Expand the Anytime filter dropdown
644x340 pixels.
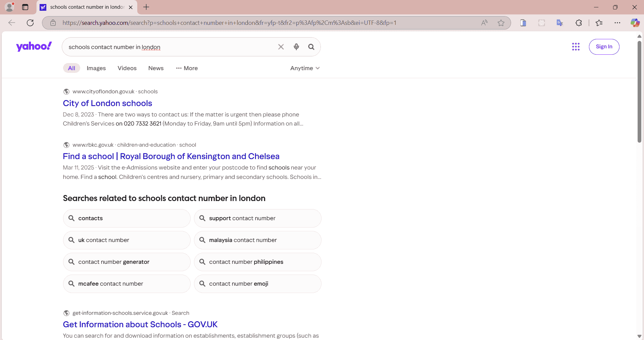[x=305, y=68]
